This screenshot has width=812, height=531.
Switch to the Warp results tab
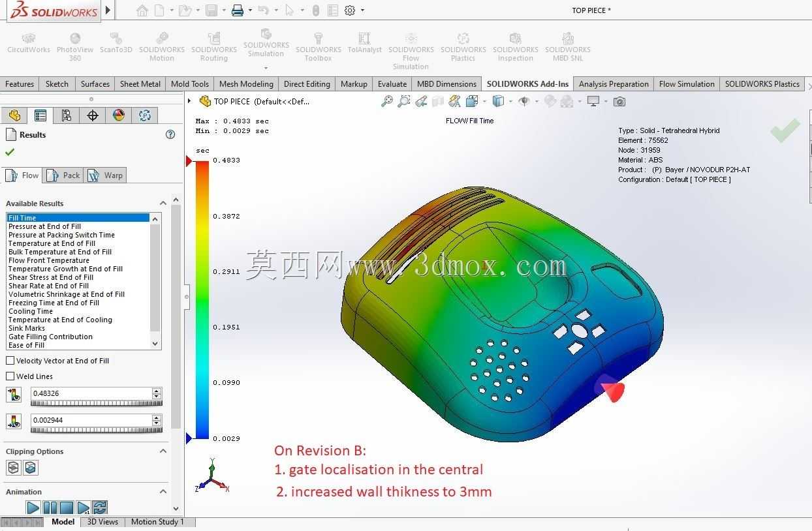tap(105, 175)
